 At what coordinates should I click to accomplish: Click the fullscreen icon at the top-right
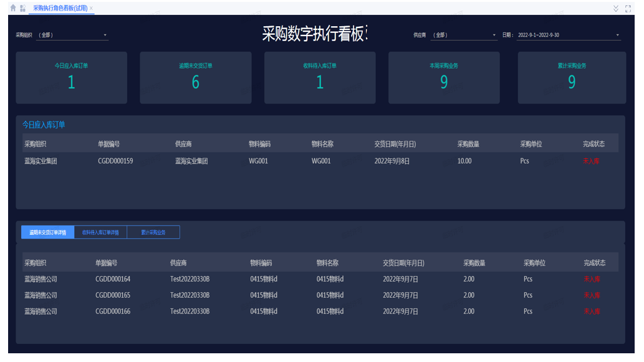coord(628,7)
